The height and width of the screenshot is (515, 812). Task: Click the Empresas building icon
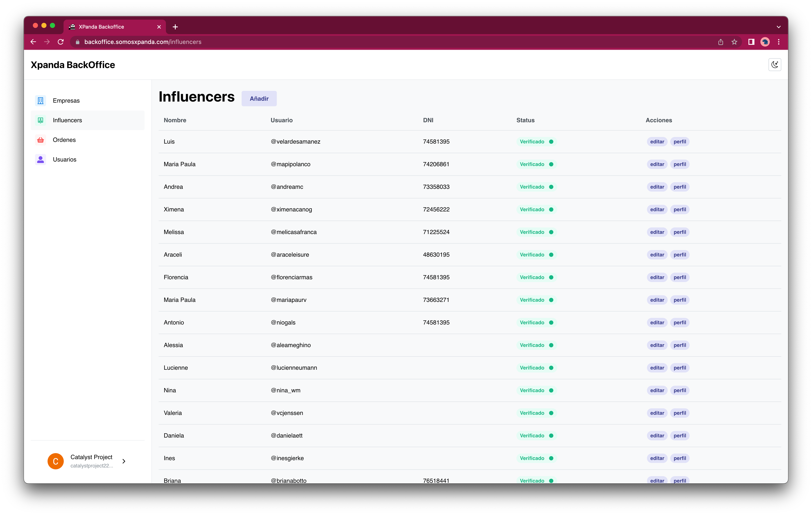tap(41, 100)
